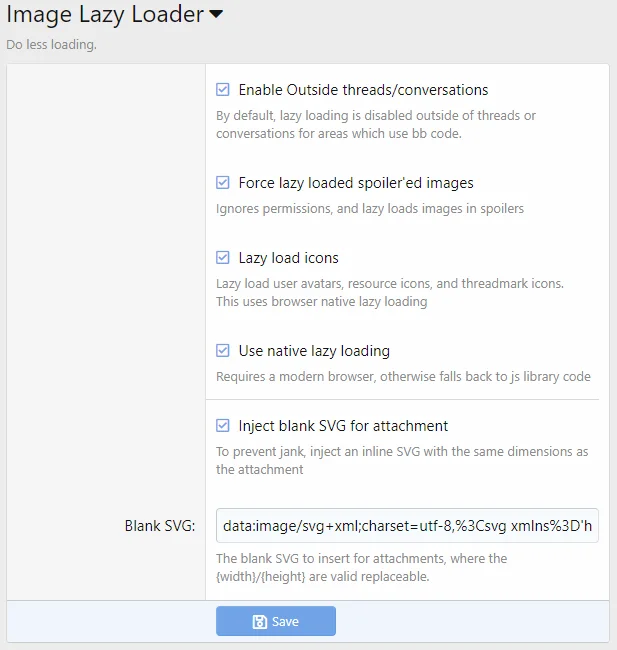The height and width of the screenshot is (650, 617).
Task: Disable the Enable Outside threads/conversations checkbox
Action: [x=223, y=90]
